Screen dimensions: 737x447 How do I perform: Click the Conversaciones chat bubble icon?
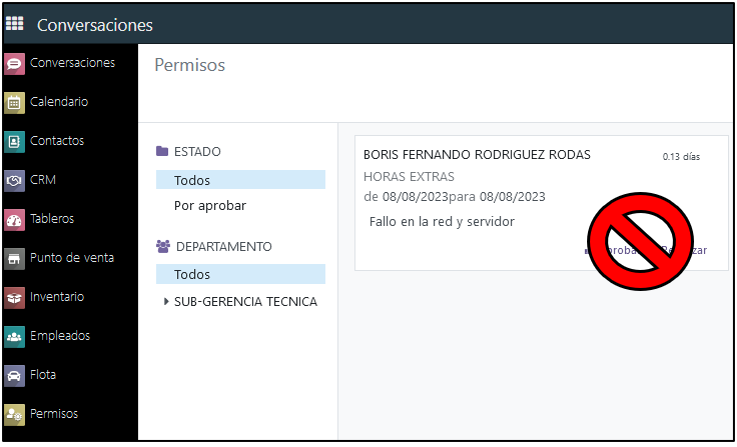click(14, 63)
